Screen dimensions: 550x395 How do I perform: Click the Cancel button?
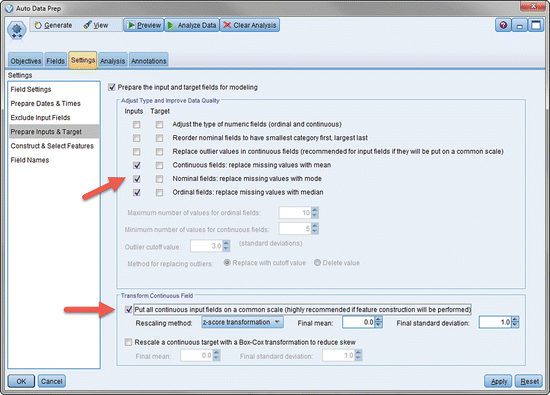pos(52,381)
